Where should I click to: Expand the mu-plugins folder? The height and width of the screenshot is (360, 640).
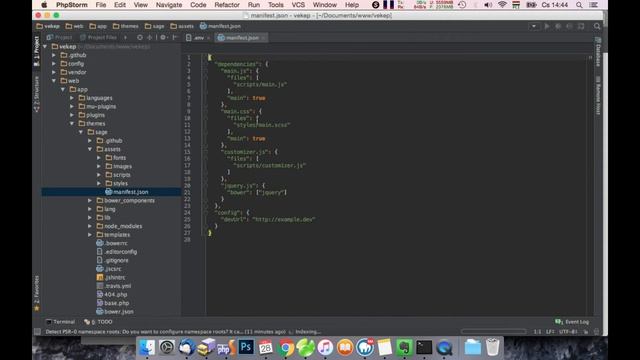pos(72,107)
